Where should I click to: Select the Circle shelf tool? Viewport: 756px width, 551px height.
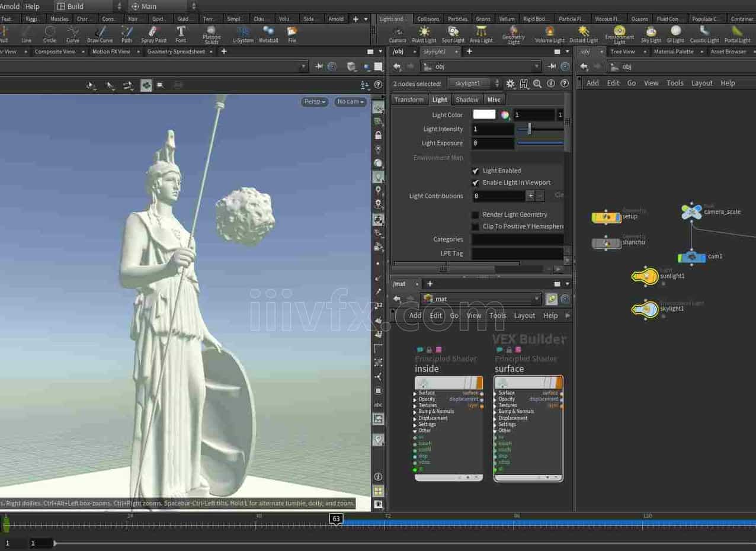pos(50,34)
